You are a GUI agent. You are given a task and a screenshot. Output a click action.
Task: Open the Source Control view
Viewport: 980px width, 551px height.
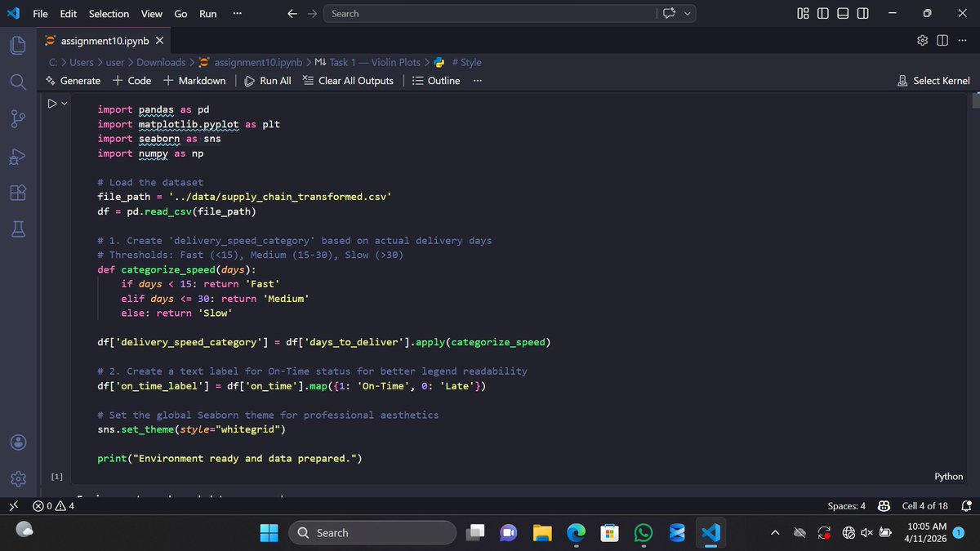pos(18,119)
